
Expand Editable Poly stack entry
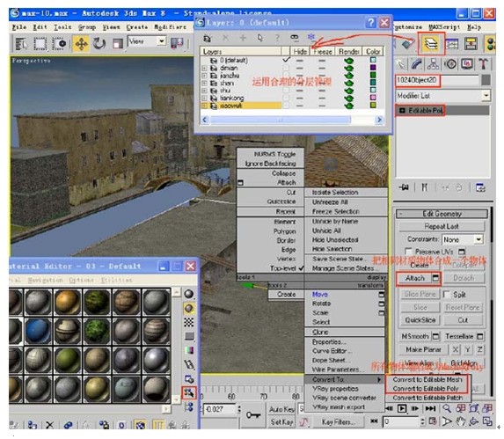pyautogui.click(x=402, y=111)
